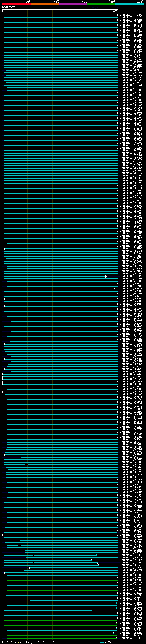The width and height of the screenshot is (146, 644).
Task: Select the UniRef100_B4G0E1 label
Action: [131, 555]
